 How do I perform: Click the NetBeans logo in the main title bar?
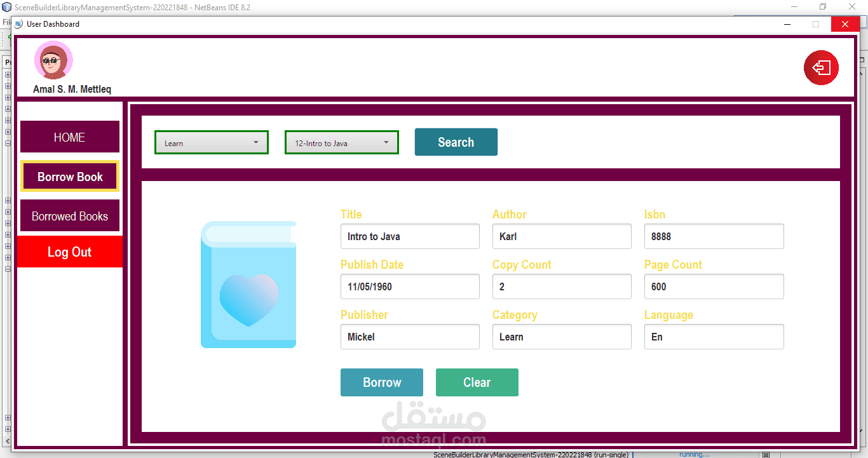(x=7, y=7)
